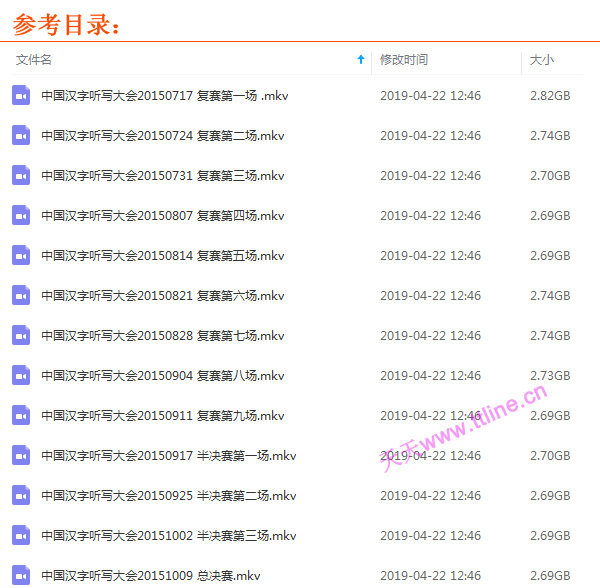This screenshot has width=600, height=588.
Task: Click video icon for 复赛第八场 file
Action: 21,376
